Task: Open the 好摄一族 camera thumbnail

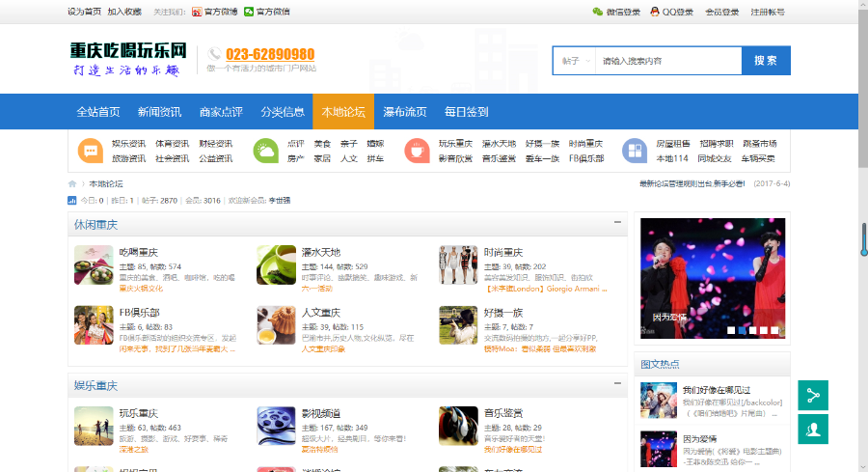Action: coord(458,325)
